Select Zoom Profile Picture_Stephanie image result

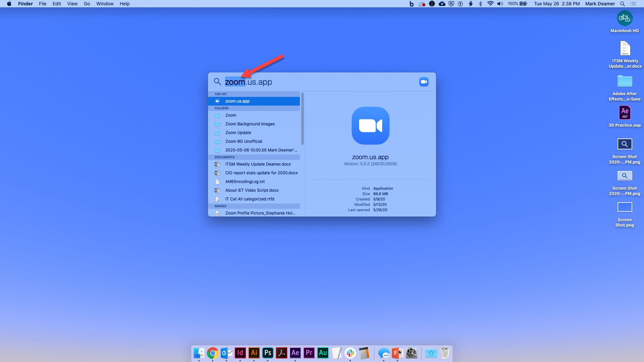point(254,213)
